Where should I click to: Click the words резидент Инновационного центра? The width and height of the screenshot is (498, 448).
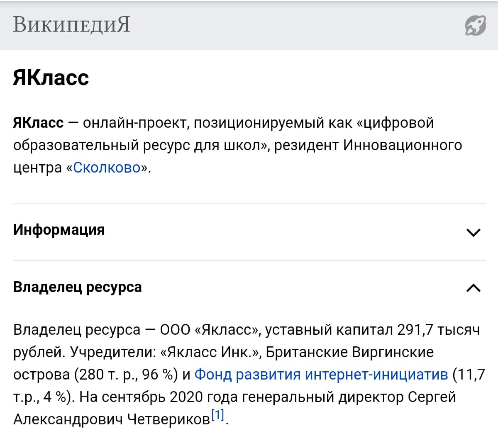[237, 156]
